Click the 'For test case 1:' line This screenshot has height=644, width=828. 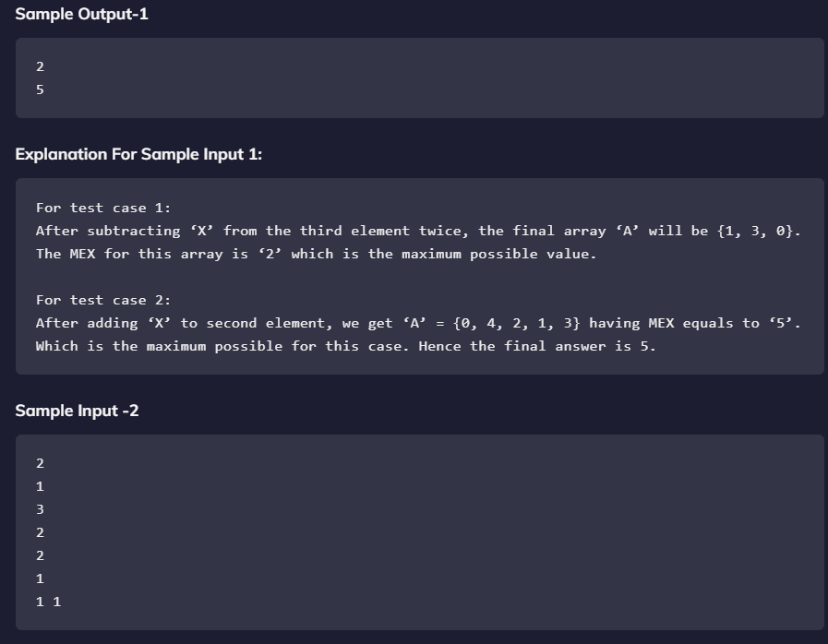103,208
